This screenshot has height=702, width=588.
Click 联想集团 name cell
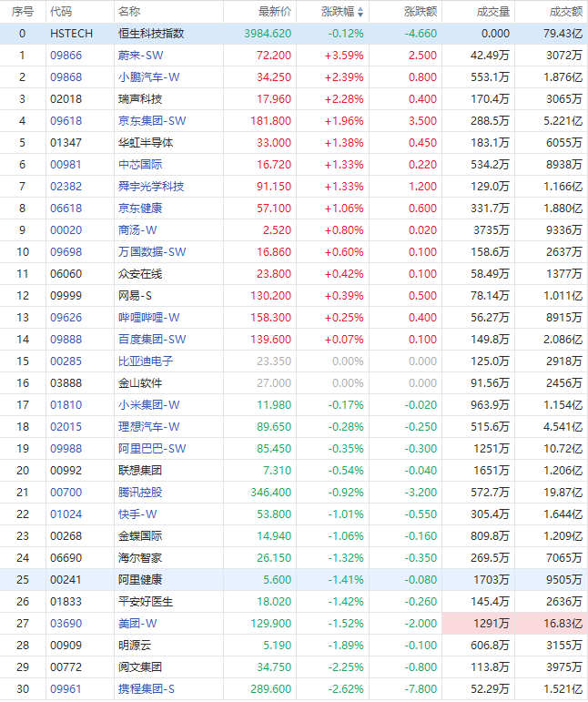coord(140,471)
